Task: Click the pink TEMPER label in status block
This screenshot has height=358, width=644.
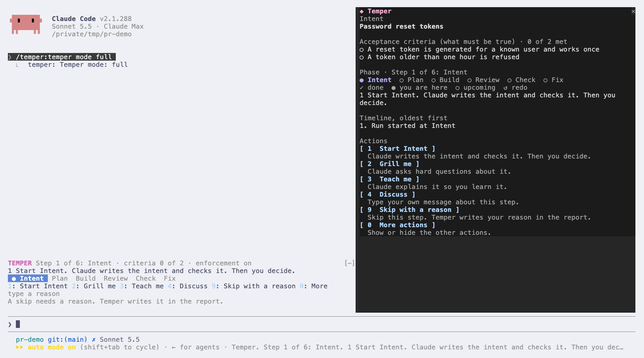Action: click(20, 263)
